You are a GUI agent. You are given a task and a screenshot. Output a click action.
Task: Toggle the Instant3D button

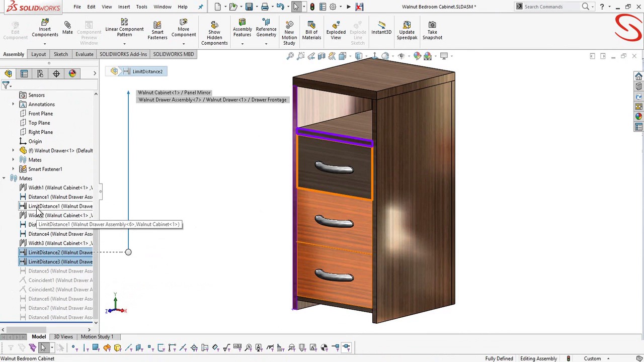tap(381, 28)
